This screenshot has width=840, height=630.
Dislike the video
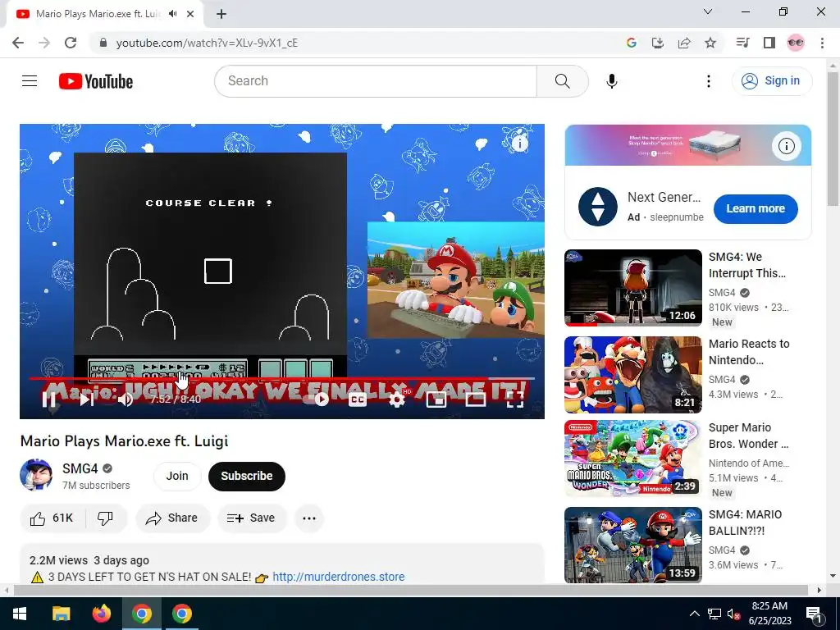pyautogui.click(x=106, y=518)
